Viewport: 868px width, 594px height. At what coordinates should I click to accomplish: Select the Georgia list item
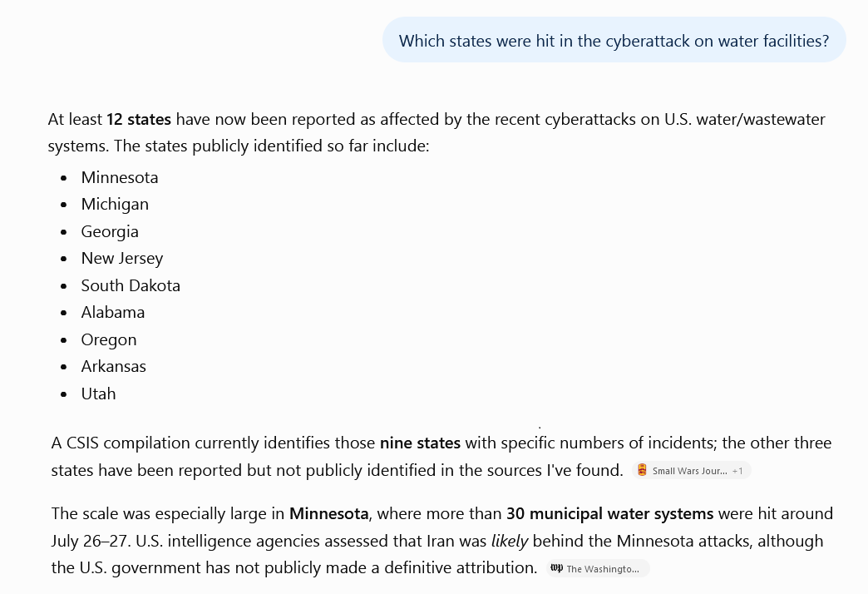pos(110,231)
